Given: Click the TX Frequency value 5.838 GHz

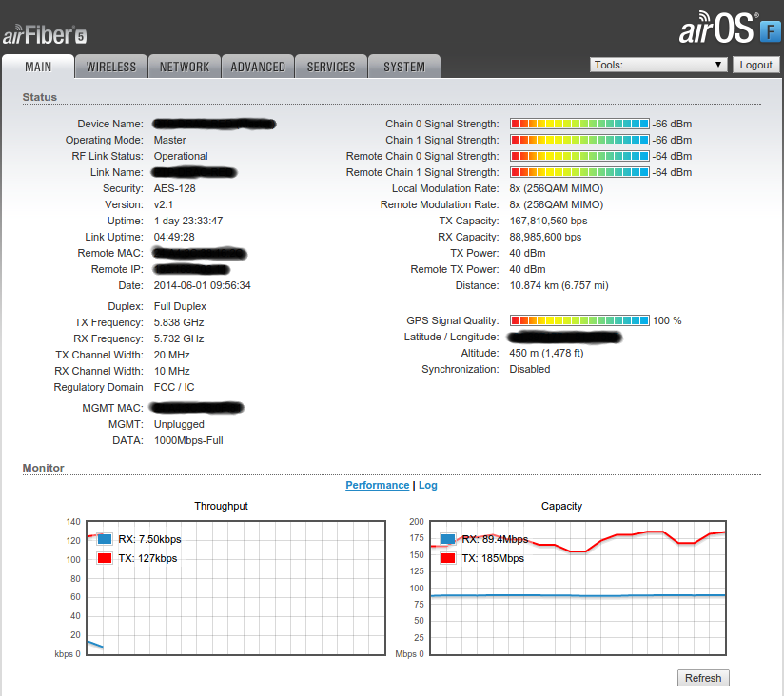Looking at the screenshot, I should tap(179, 322).
